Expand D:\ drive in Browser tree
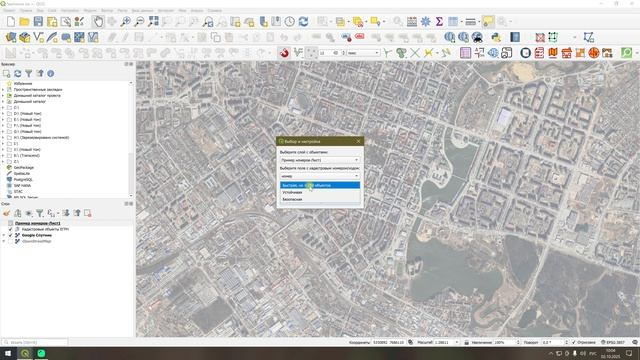This screenshot has width=640, height=360. [x=3, y=113]
